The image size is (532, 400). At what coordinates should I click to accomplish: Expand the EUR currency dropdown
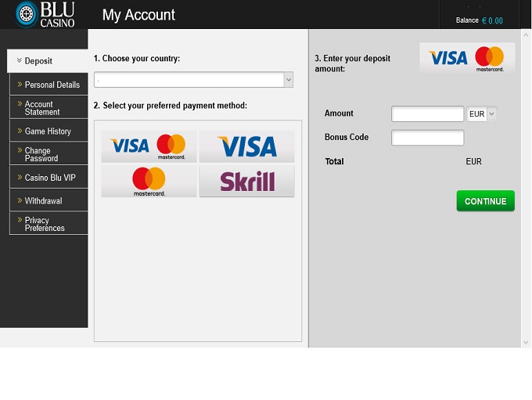(x=481, y=114)
